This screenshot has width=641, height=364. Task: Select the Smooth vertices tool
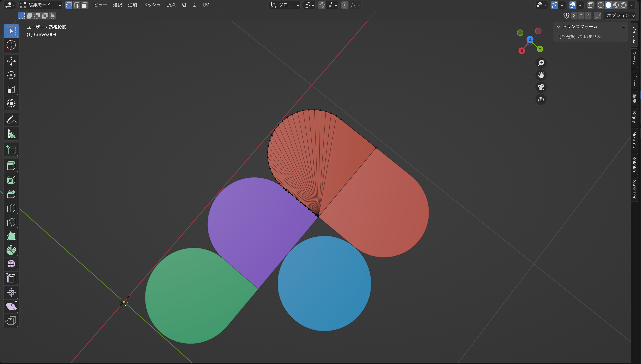(11, 264)
